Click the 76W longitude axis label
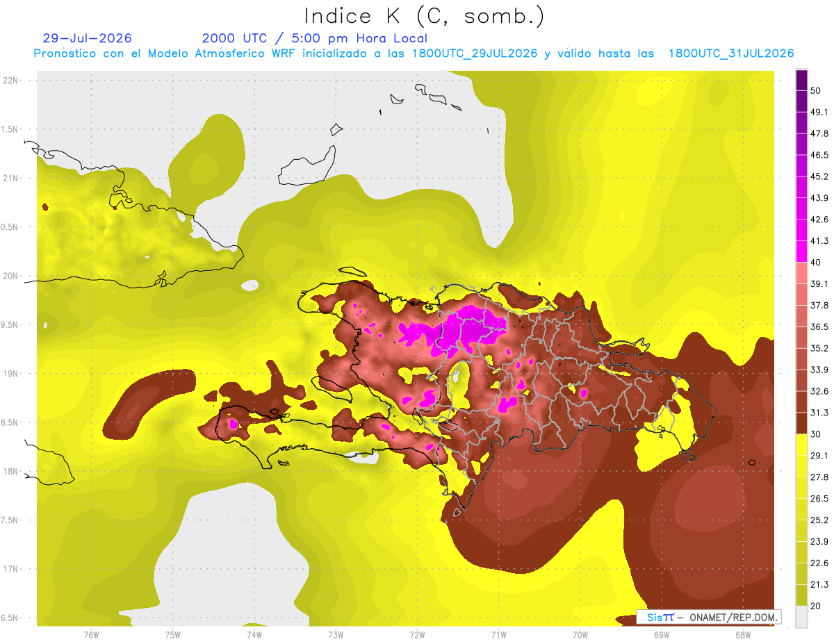Image resolution: width=834 pixels, height=644 pixels. (91, 634)
